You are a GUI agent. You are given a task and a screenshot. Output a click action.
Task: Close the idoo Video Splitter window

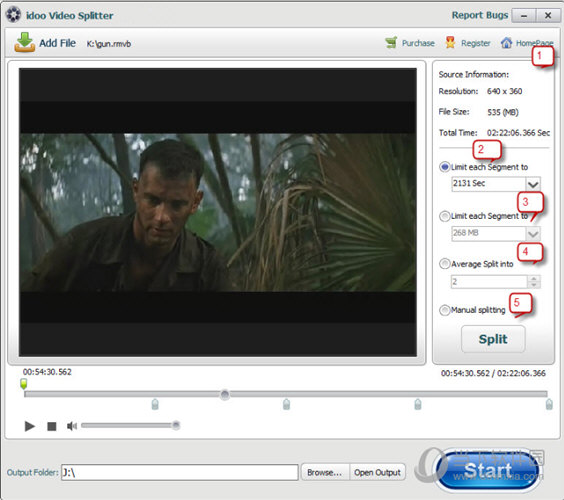tap(548, 15)
